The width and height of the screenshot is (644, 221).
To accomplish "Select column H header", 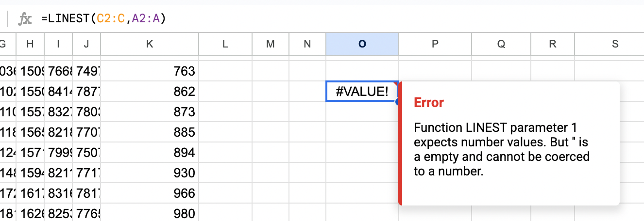I will tap(30, 44).
